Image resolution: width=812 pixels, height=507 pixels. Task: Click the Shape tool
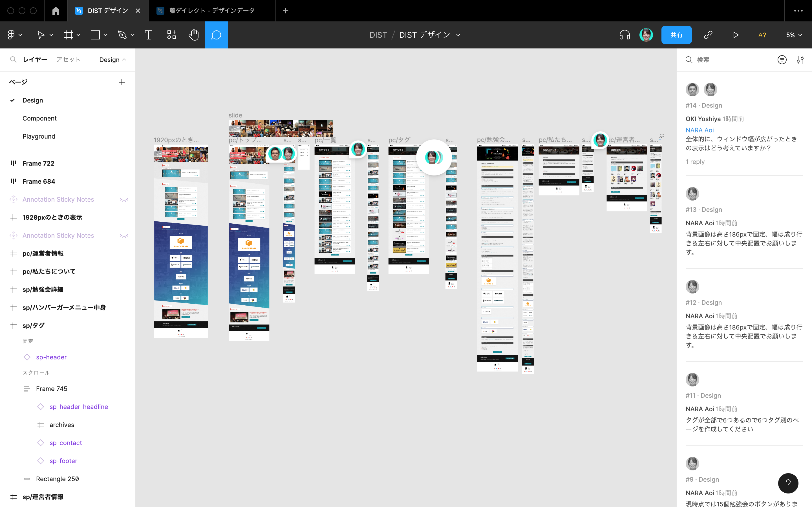point(96,35)
